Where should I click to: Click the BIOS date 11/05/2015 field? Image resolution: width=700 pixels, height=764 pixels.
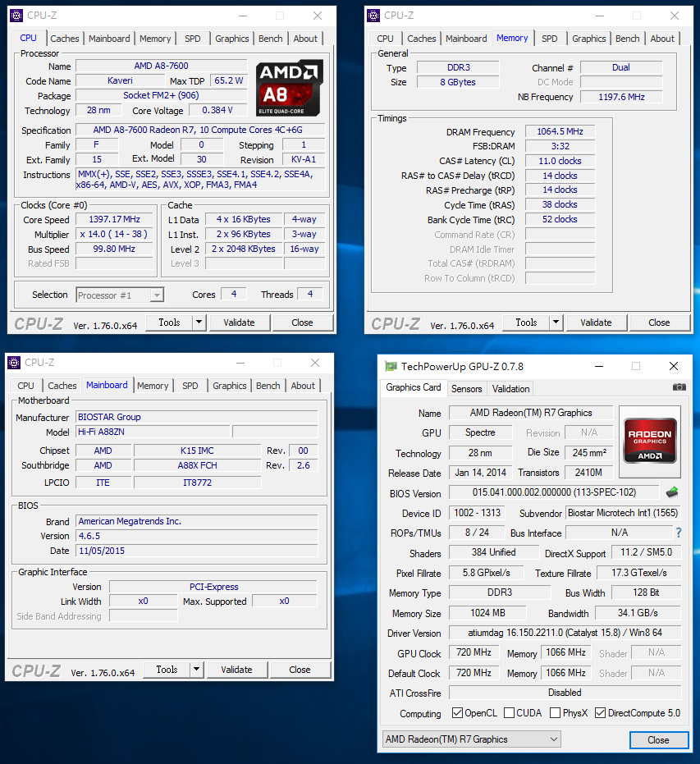[x=197, y=551]
